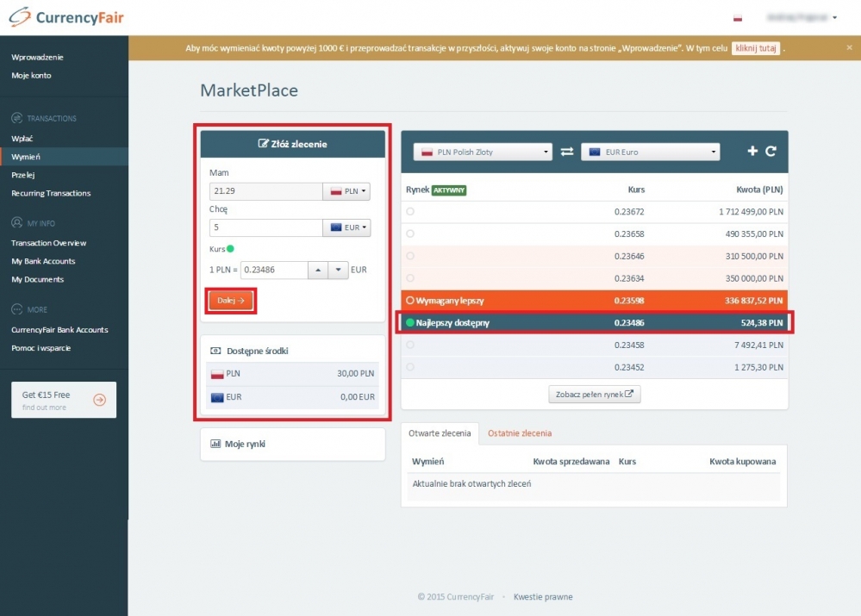Open Wpłać in the sidebar menu
The height and width of the screenshot is (616, 861).
pyautogui.click(x=22, y=138)
